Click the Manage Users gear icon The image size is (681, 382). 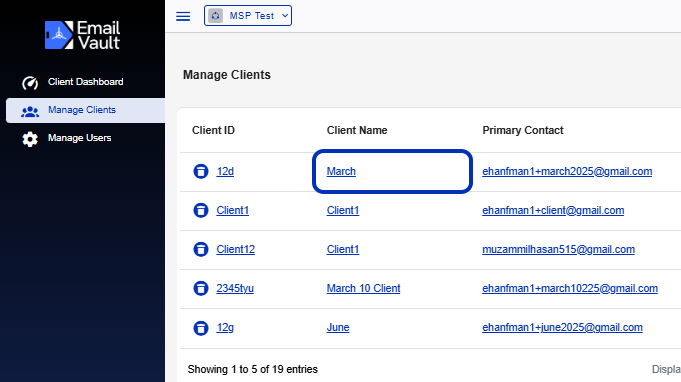(30, 139)
